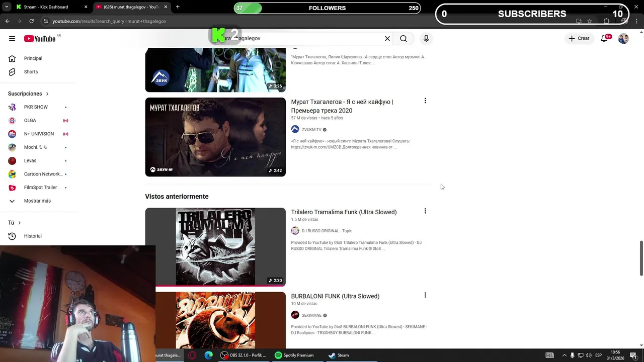644x362 pixels.
Task: Open options for BURBALONI FUNK video
Action: point(425,295)
